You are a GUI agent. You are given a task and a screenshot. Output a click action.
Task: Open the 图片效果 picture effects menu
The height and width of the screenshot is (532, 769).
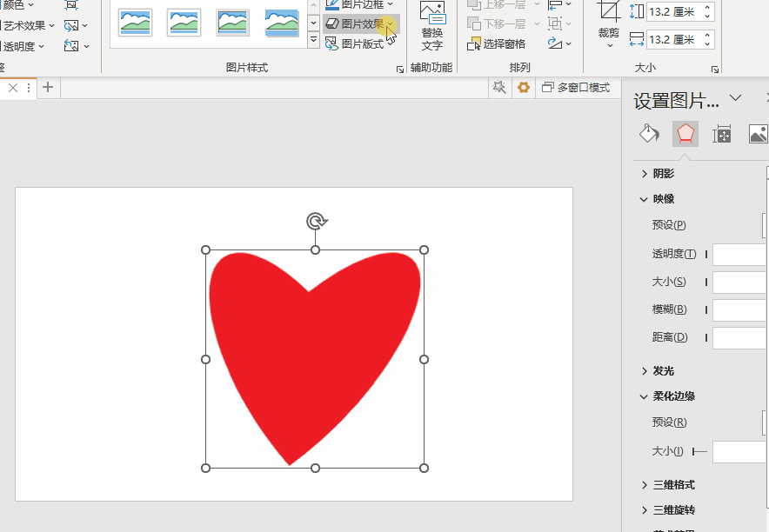tap(361, 24)
